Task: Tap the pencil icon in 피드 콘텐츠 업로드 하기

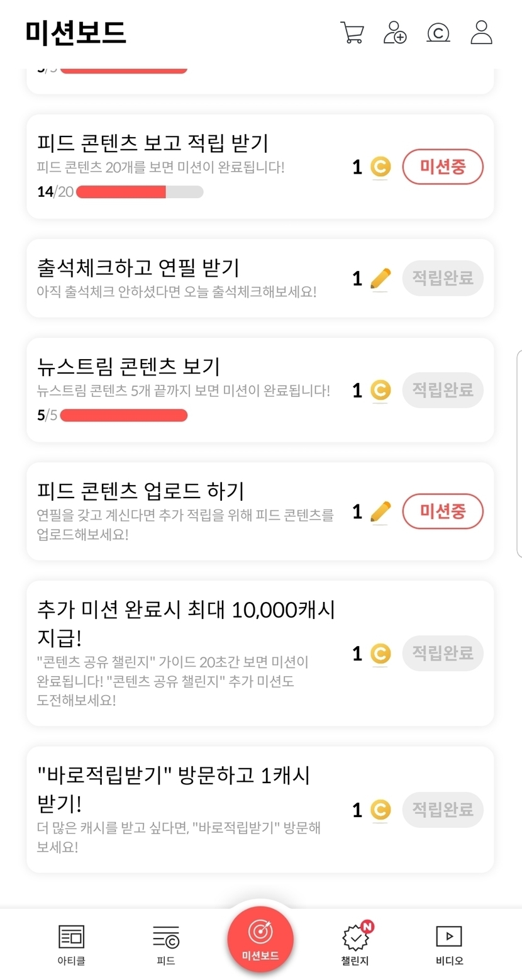Action: coord(380,511)
